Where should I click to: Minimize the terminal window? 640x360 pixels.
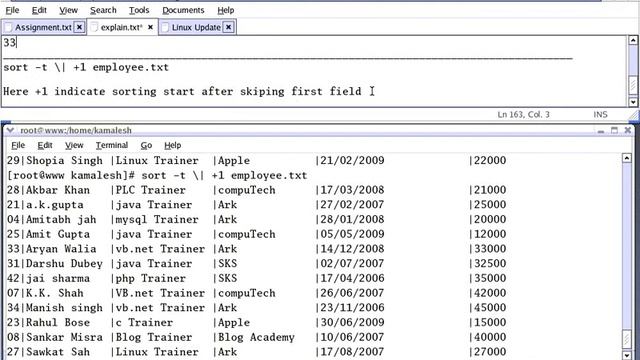[x=601, y=131]
